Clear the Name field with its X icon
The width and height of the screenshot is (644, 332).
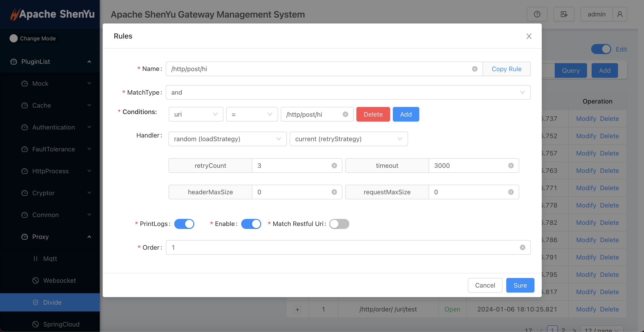(x=475, y=69)
